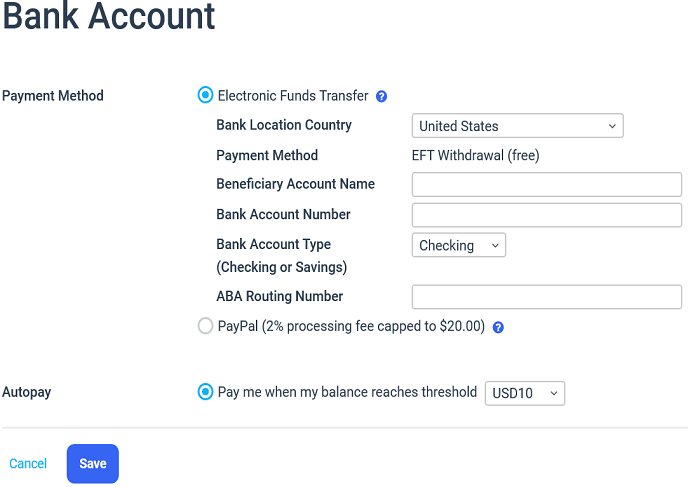Open help icon beside Electronic Funds Transfer

(x=381, y=97)
